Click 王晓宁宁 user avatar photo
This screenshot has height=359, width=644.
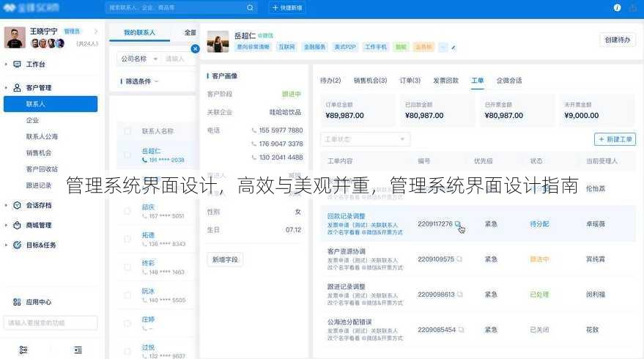pos(15,37)
